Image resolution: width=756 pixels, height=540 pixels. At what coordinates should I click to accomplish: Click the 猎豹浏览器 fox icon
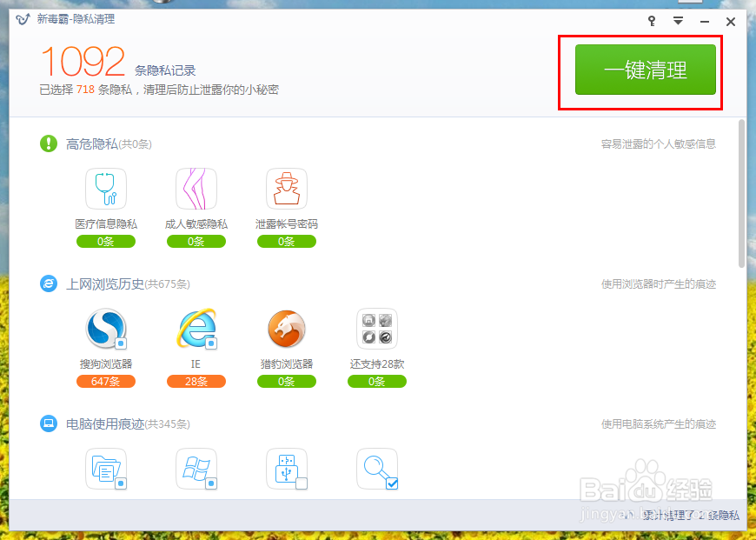pyautogui.click(x=286, y=328)
